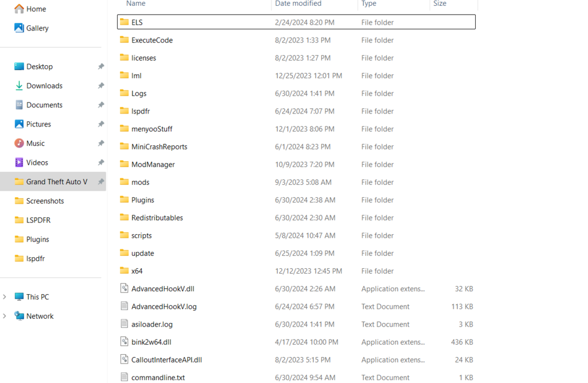
Task: Select the asiloader.log text document icon
Action: point(124,324)
